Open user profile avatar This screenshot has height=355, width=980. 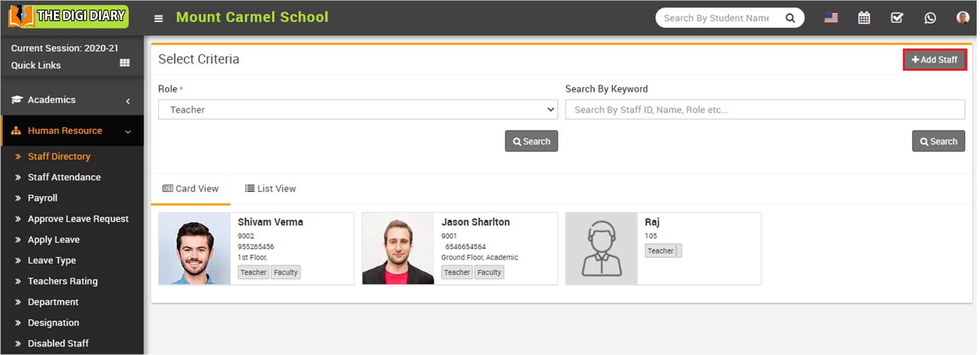coord(963,18)
